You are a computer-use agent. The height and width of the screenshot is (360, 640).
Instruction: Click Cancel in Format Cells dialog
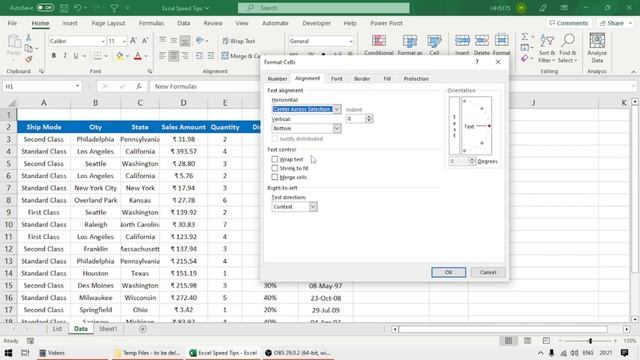488,272
